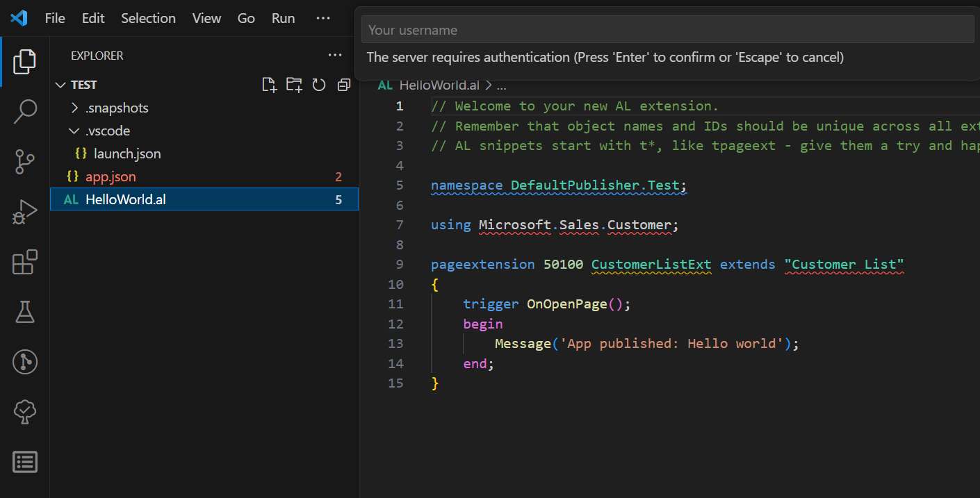Collapse the TEST workspace section
The width and height of the screenshot is (980, 498).
[77, 85]
